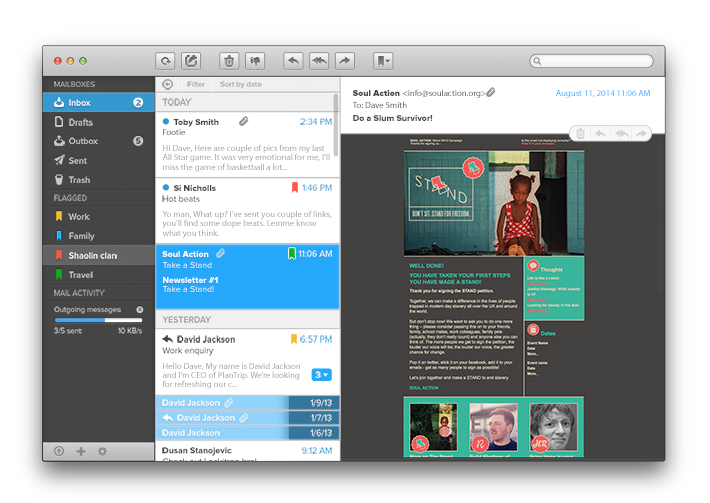710x503 pixels.
Task: Click the trash toolbar button
Action: point(229,61)
